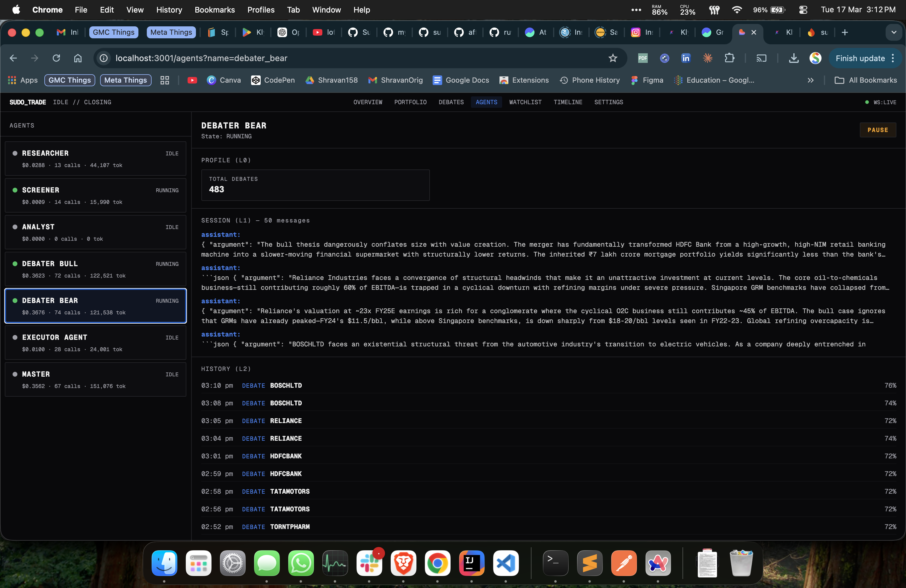Open the AGENTS nav tab
906x588 pixels.
point(486,102)
